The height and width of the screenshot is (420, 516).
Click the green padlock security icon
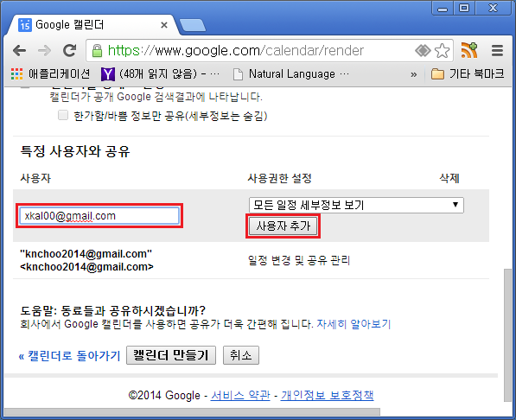pos(97,51)
